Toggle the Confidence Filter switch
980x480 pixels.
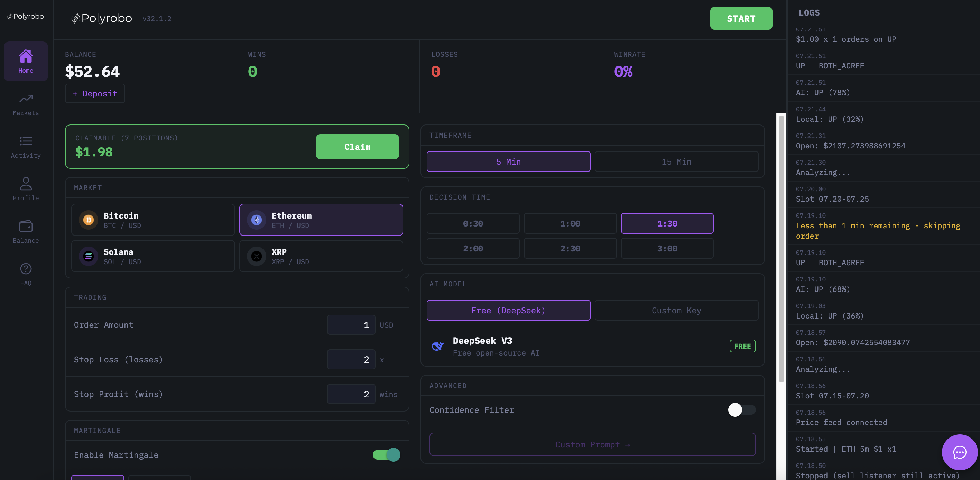pyautogui.click(x=741, y=410)
